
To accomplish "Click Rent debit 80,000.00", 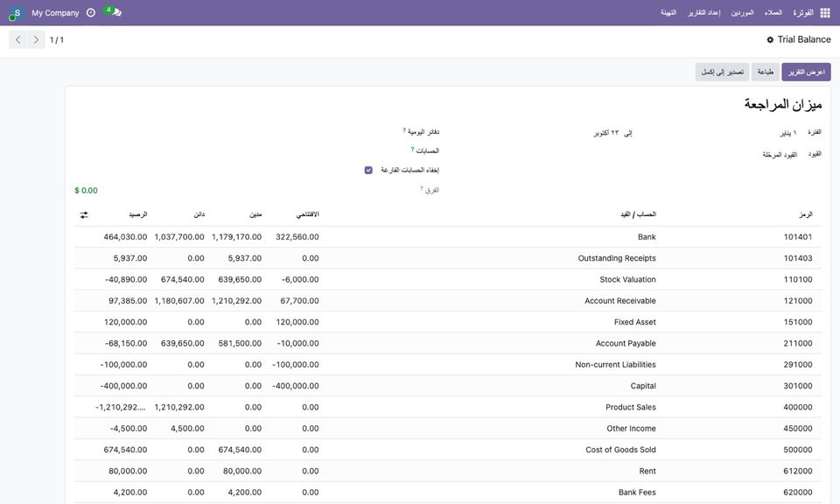I will click(242, 472).
